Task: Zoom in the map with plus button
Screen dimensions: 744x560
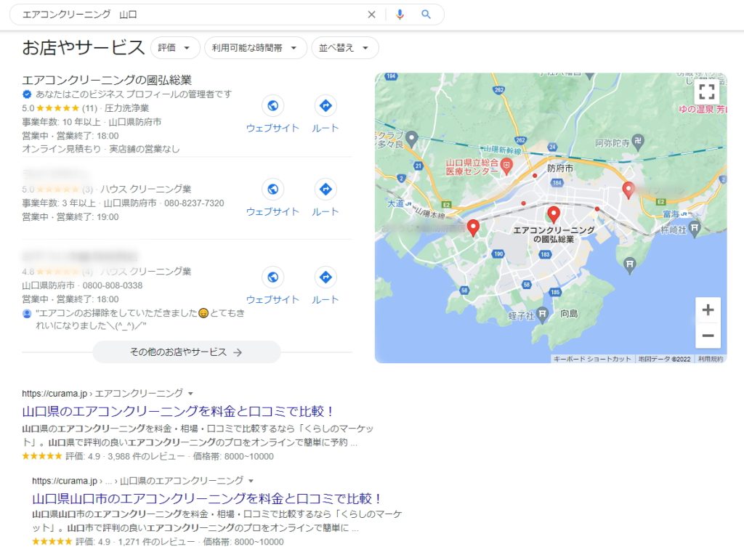Action: click(708, 310)
